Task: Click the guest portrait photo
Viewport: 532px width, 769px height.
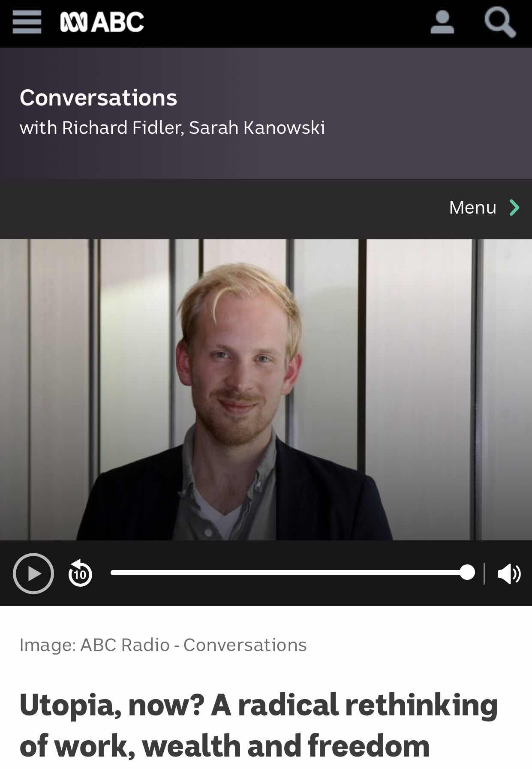Action: 266,389
